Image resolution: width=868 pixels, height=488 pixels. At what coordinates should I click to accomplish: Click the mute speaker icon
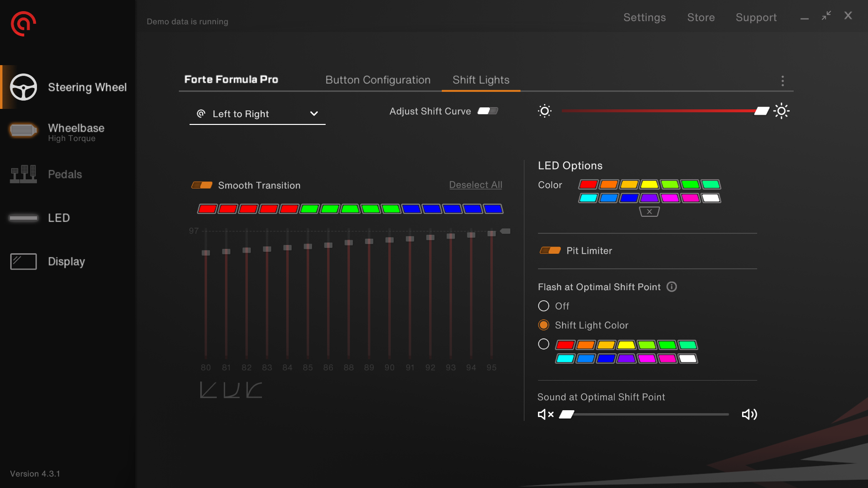(545, 414)
